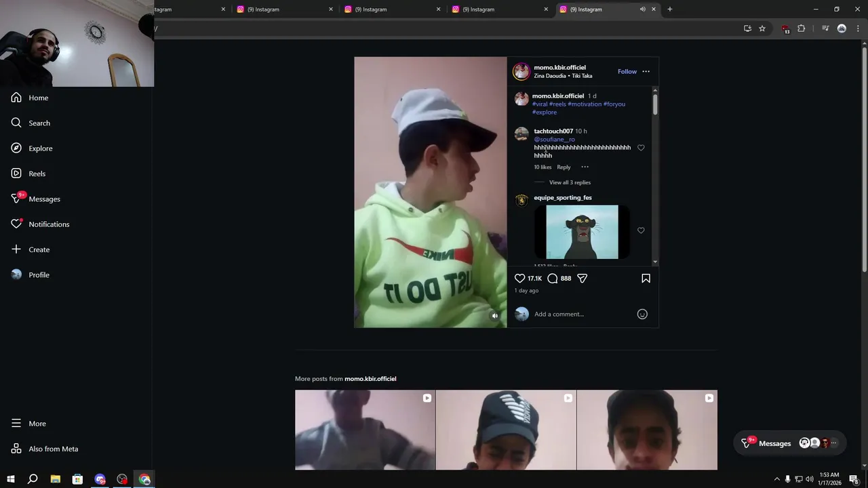The width and height of the screenshot is (868, 488).
Task: Like the post with heart icon
Action: point(519,279)
